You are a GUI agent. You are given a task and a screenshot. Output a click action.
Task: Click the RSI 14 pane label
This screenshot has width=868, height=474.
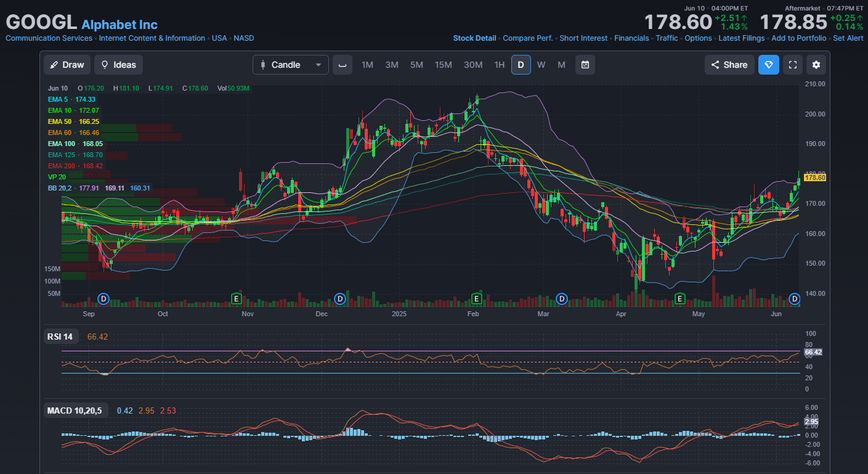60,337
